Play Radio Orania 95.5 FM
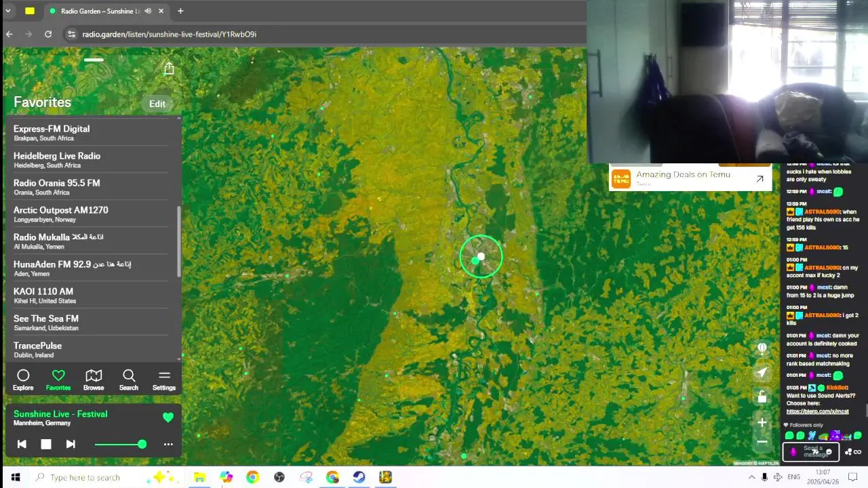868x488 pixels. coord(91,186)
